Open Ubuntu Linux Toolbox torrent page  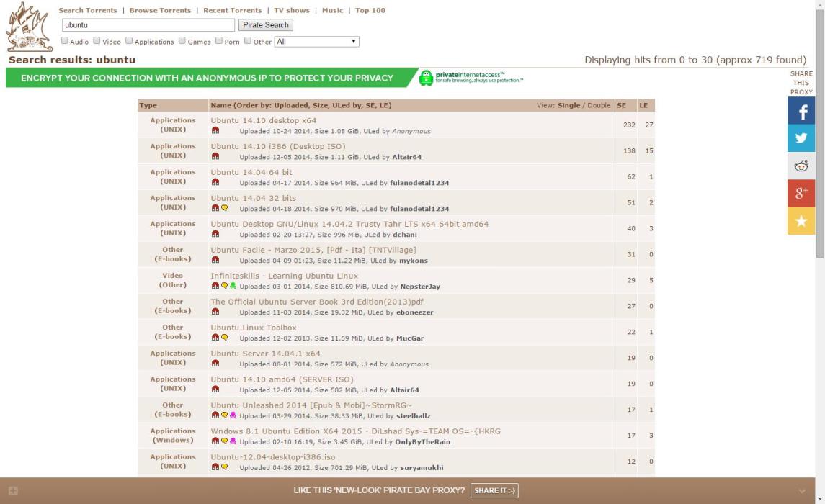click(x=254, y=328)
